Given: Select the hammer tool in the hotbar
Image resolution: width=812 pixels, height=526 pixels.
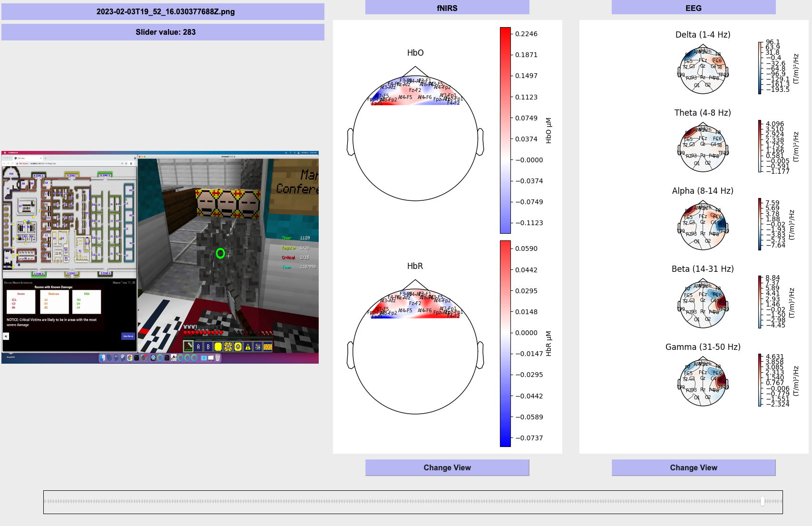Looking at the screenshot, I should coord(188,347).
